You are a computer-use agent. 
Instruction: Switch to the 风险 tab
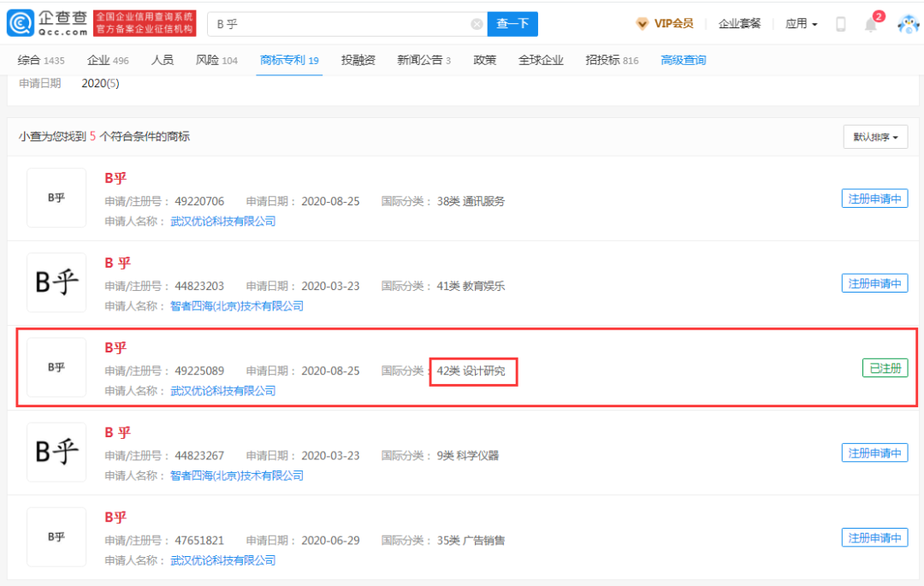[x=216, y=60]
